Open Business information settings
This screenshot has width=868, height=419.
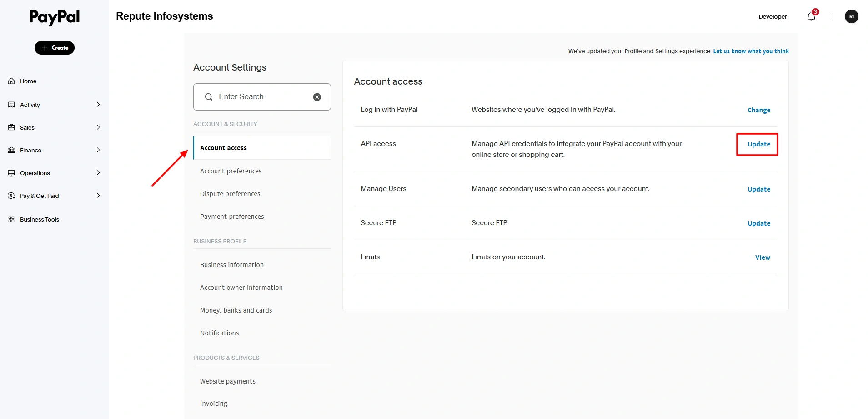tap(232, 265)
